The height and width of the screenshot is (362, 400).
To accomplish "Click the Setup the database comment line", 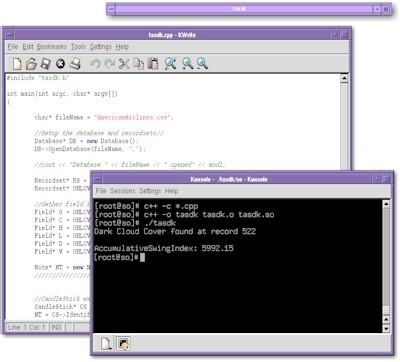I will click(x=99, y=133).
